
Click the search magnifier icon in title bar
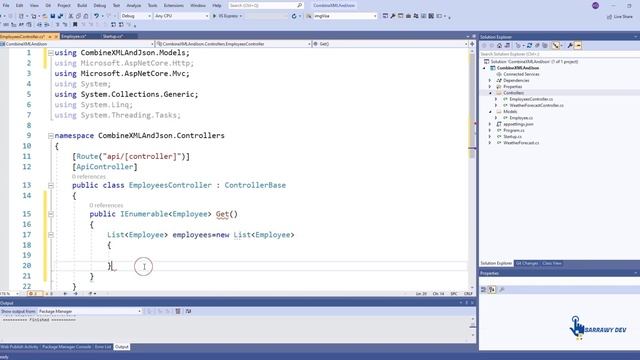299,5
